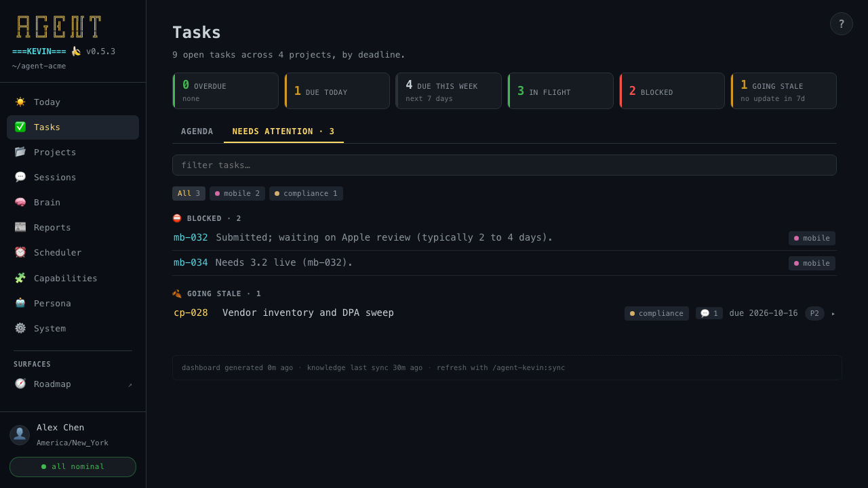Open the Blocked stat card

click(672, 91)
